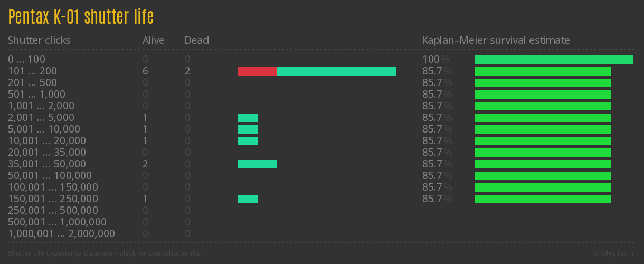Select the "1,000,001 … 2,000,000" range label
This screenshot has width=644, height=264.
[61, 234]
